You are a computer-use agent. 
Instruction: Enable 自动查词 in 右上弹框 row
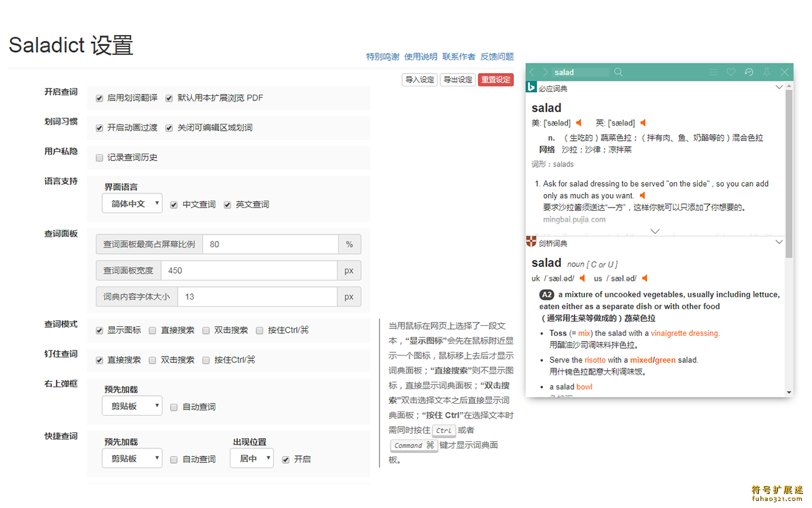pos(174,408)
